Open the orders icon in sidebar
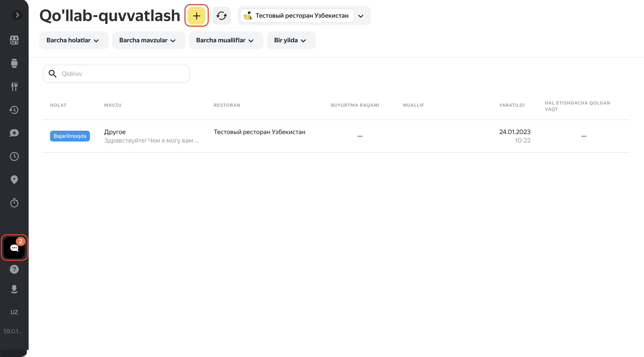This screenshot has height=357, width=644. click(14, 63)
